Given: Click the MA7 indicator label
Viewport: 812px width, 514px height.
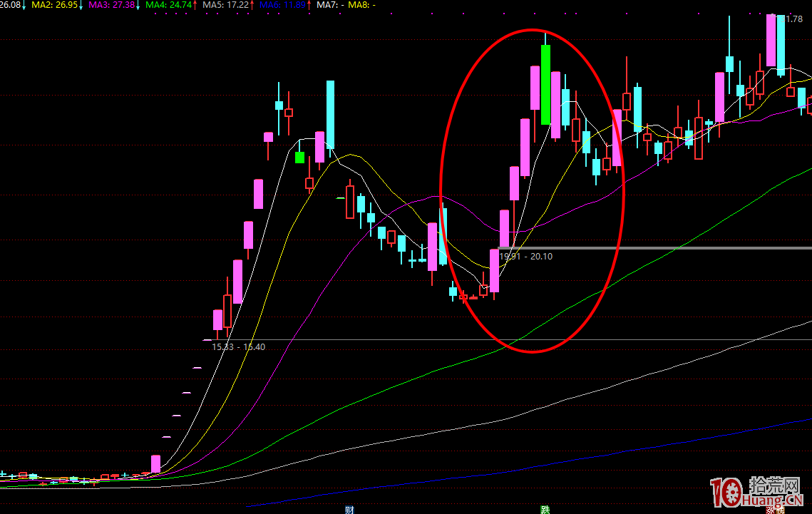Looking at the screenshot, I should [330, 5].
